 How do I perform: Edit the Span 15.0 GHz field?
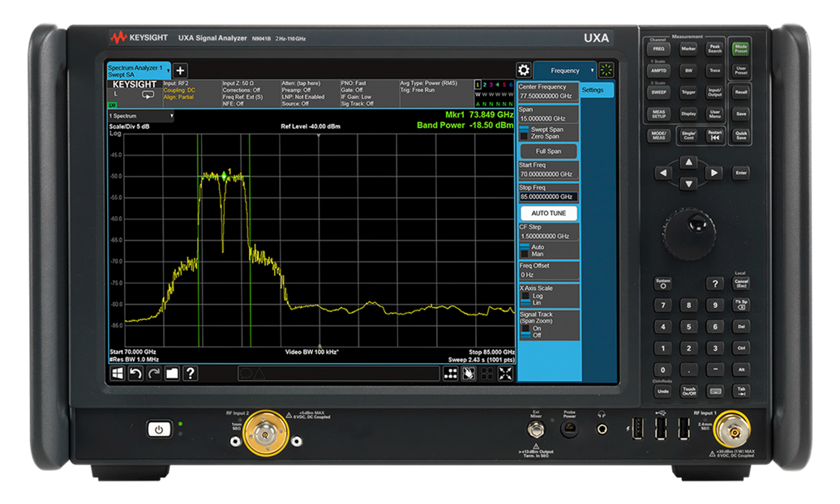tap(549, 114)
